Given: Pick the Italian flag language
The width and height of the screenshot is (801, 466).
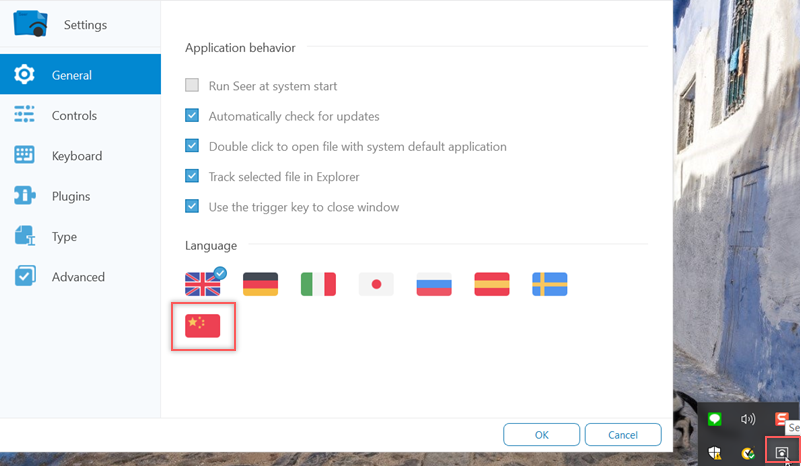Looking at the screenshot, I should pyautogui.click(x=318, y=284).
